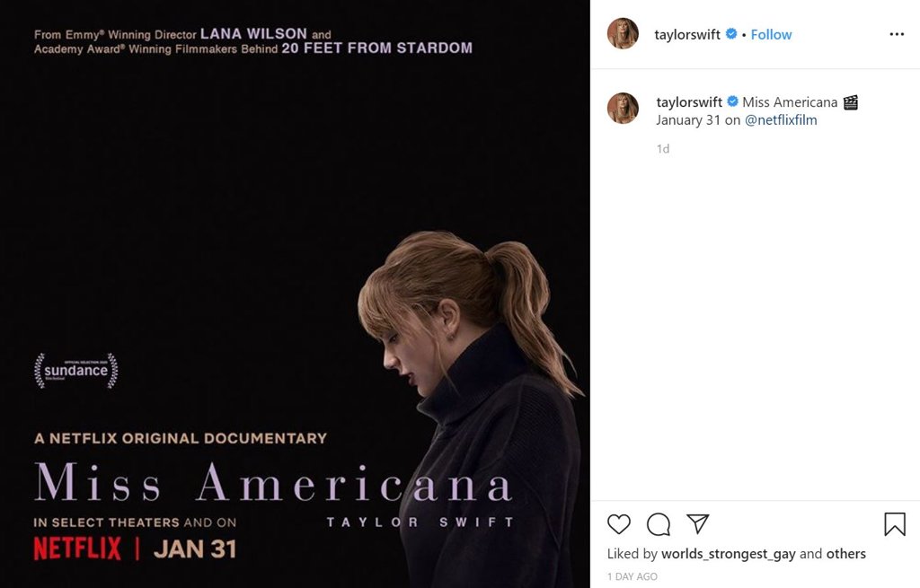View the others who liked the post

[846, 554]
